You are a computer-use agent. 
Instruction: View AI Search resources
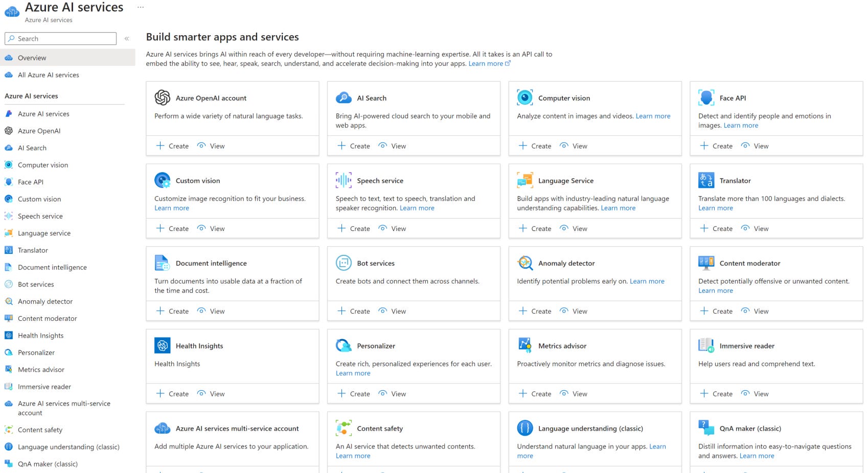pyautogui.click(x=392, y=146)
